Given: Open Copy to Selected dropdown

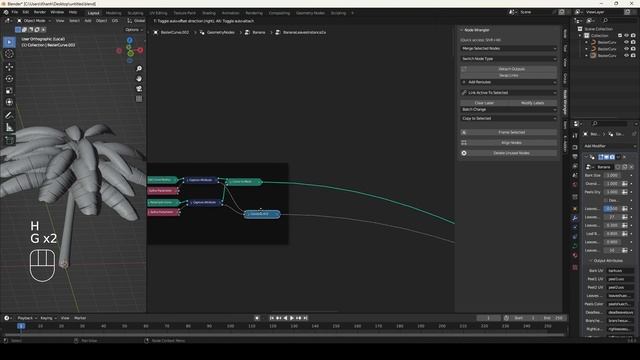Looking at the screenshot, I should tap(509, 118).
